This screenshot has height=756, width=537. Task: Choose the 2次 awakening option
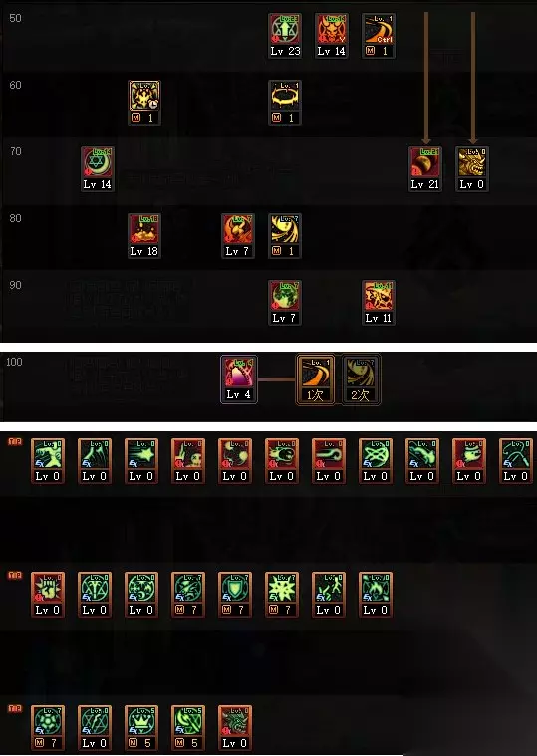pyautogui.click(x=361, y=379)
